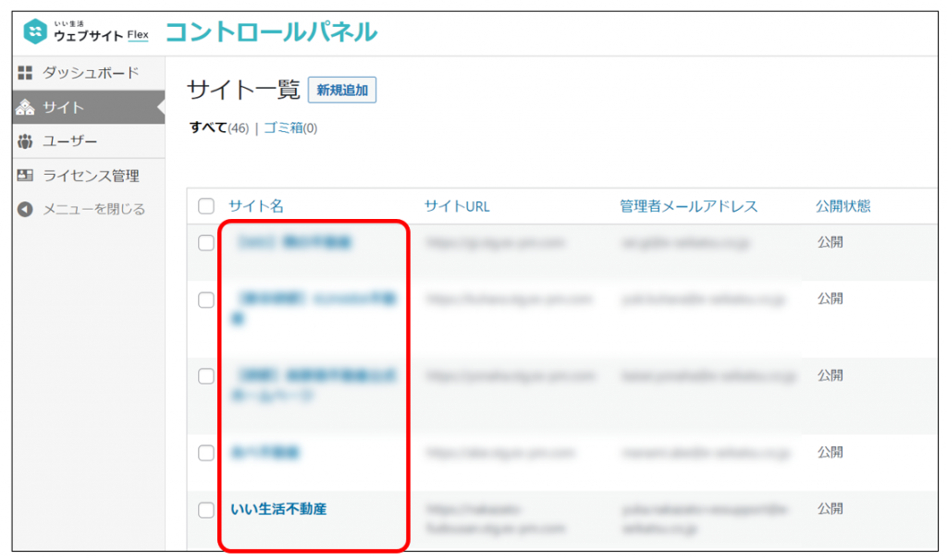Open the いい生活不動産 site link

point(278,509)
